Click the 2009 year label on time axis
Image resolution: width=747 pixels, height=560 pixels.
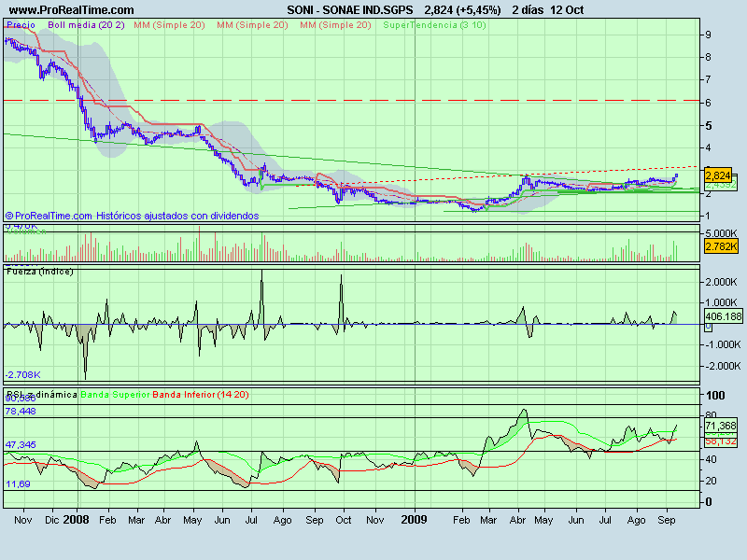click(414, 520)
